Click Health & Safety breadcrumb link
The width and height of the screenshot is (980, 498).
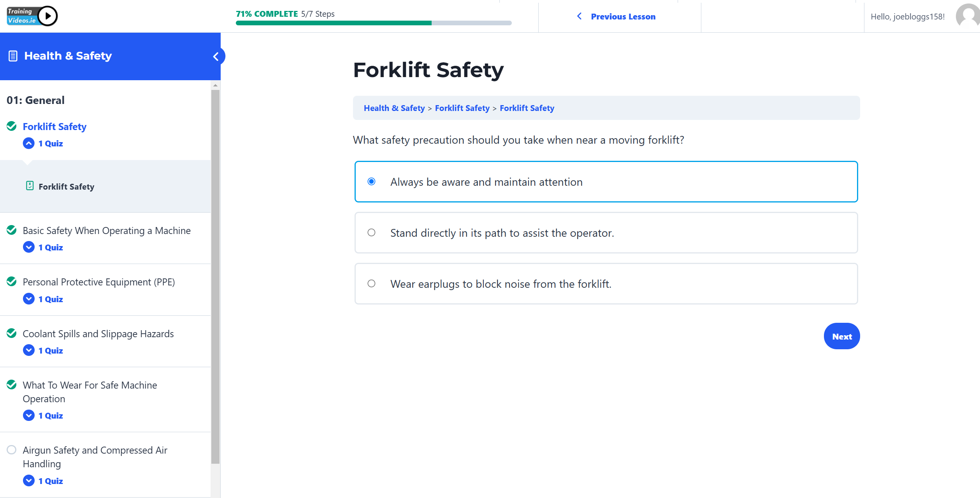click(x=394, y=108)
